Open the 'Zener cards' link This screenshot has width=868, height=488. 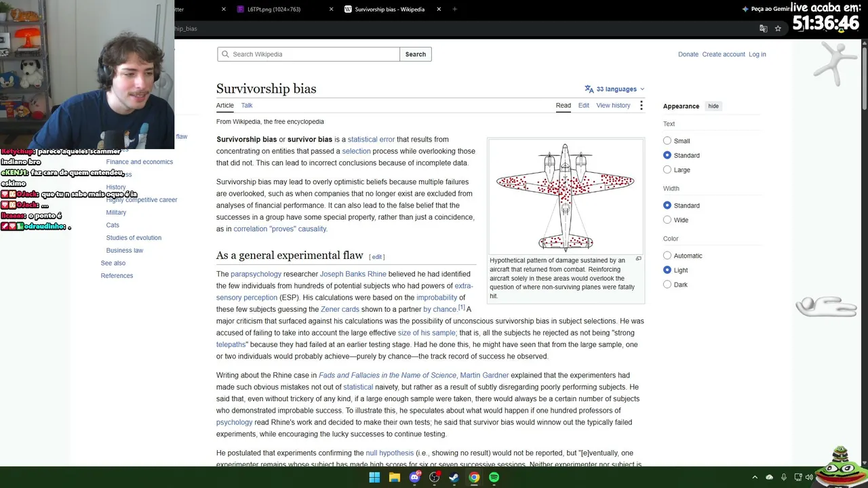[x=340, y=309]
